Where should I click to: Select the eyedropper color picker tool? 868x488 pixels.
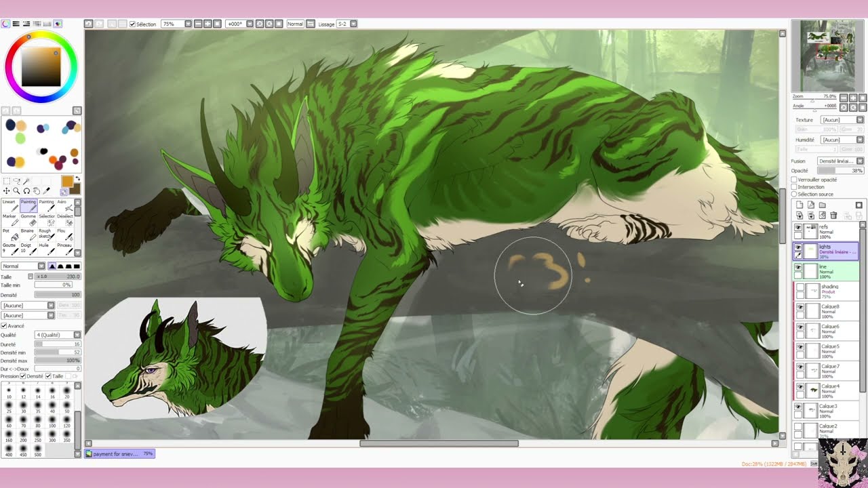coord(47,190)
